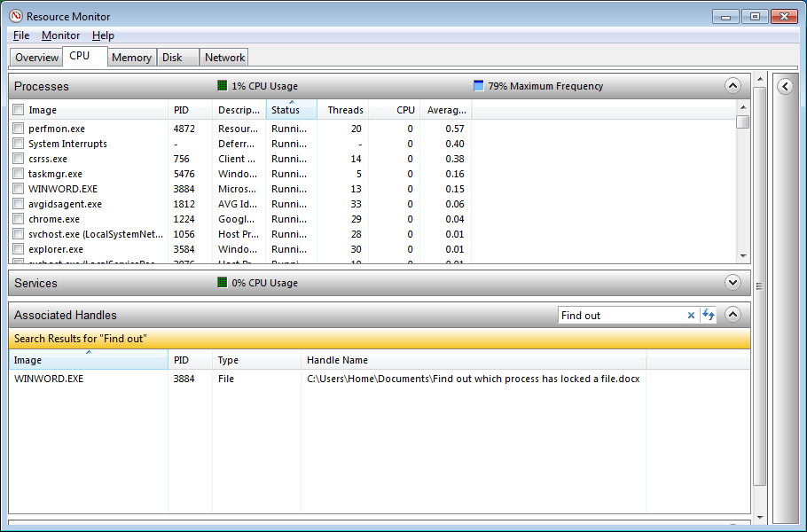Click the process list scroll up arrow
Screen dimensions: 807x532
point(742,107)
